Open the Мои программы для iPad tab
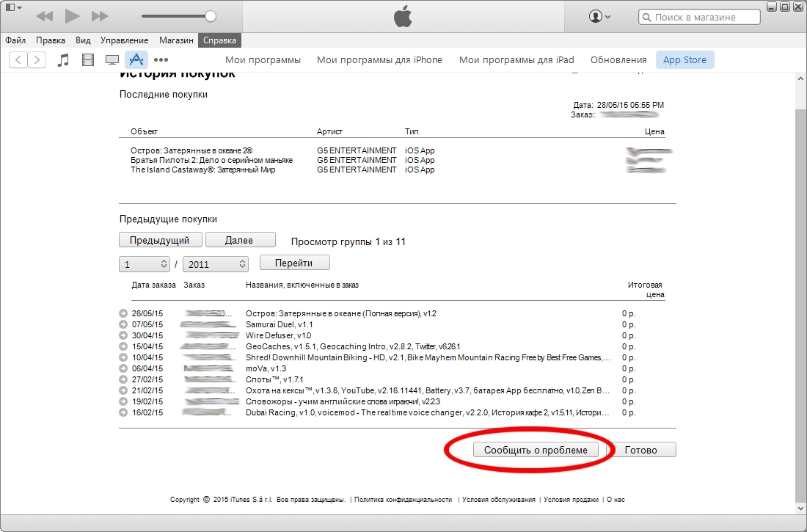 (x=516, y=59)
